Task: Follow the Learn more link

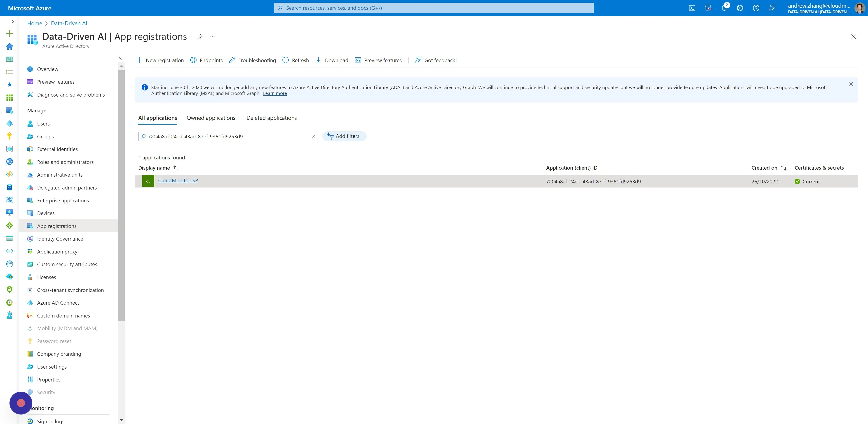Action: 275,93
